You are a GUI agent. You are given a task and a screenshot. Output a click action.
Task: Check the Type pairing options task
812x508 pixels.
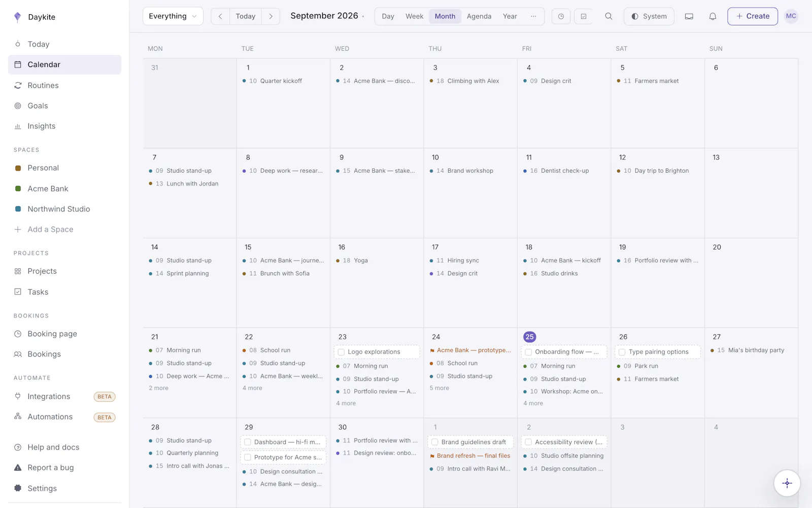[622, 352]
